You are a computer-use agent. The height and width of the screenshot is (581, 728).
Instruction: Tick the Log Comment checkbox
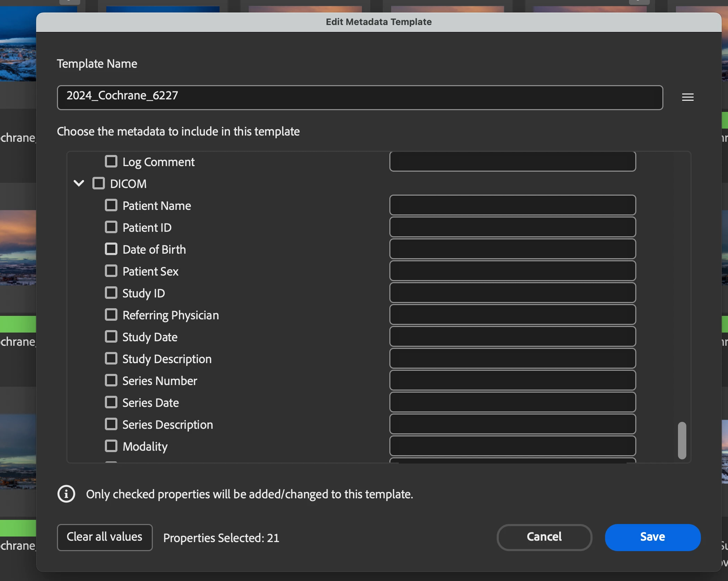point(111,161)
